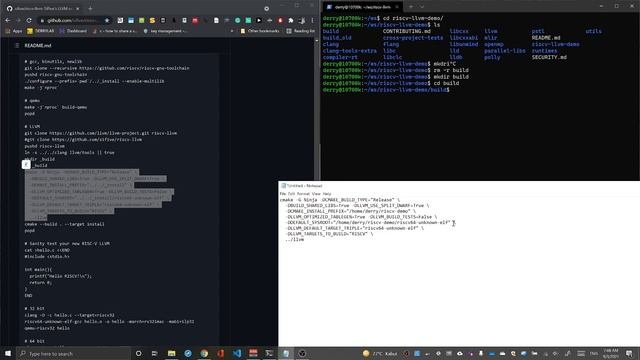640x360 pixels.
Task: Open the Dashboard bookmark
Action: 73,31
